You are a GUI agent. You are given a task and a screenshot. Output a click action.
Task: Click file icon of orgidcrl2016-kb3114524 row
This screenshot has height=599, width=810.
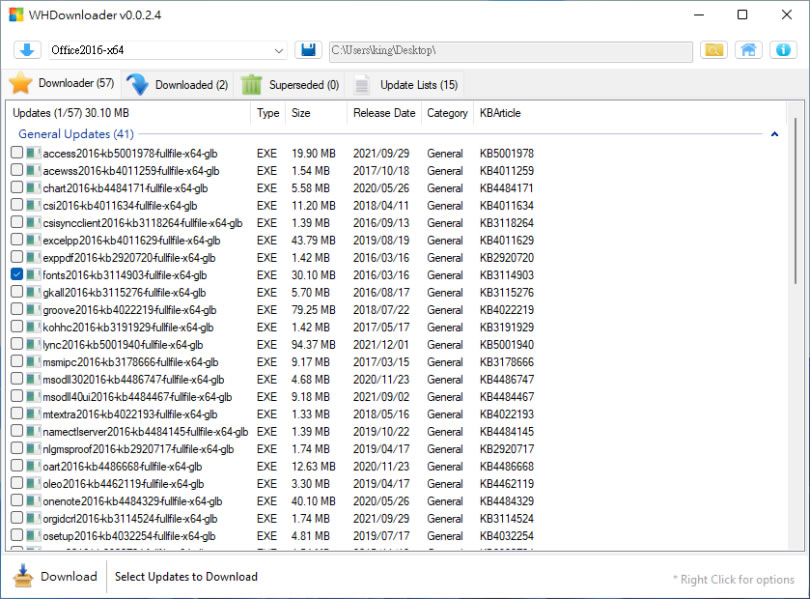[34, 518]
